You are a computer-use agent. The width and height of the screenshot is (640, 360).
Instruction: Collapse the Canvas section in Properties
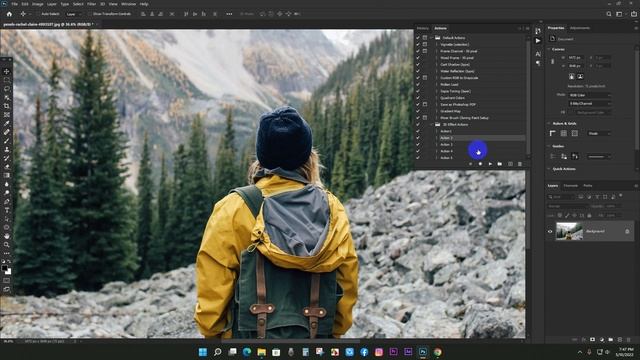coord(549,49)
